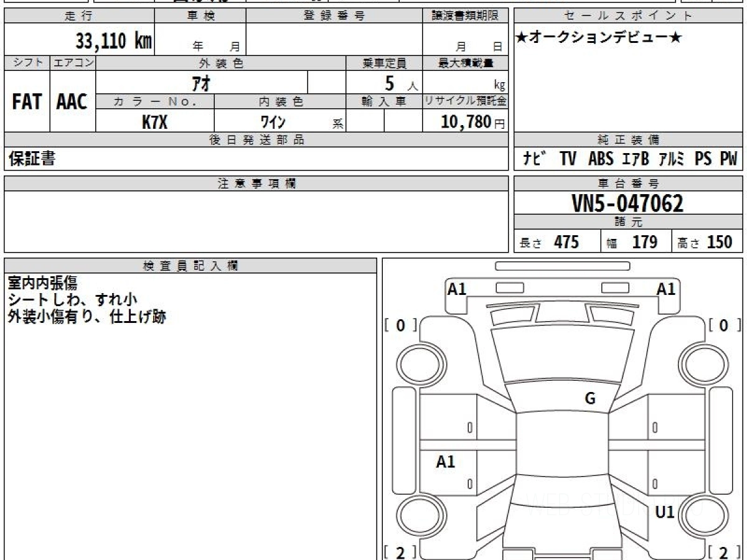
Task: Click the FAT shift type cell
Action: [x=27, y=102]
